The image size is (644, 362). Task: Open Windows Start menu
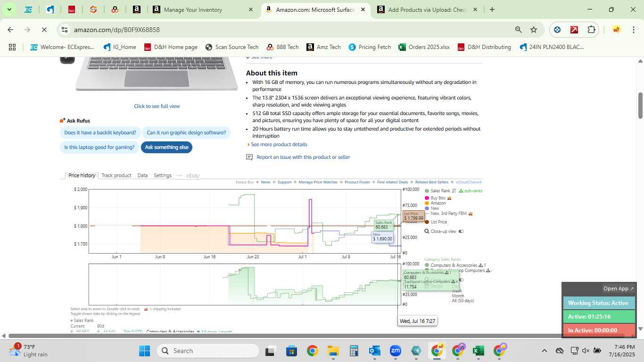(x=144, y=351)
